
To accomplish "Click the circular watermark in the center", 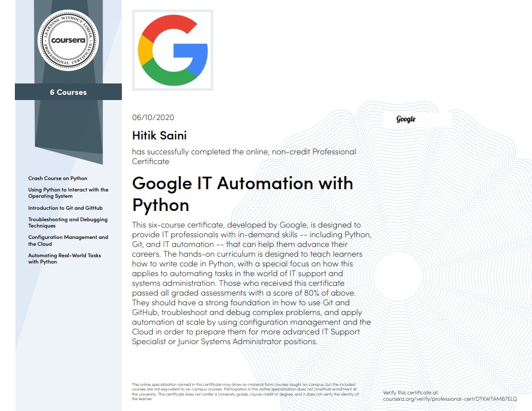I will pyautogui.click(x=398, y=274).
